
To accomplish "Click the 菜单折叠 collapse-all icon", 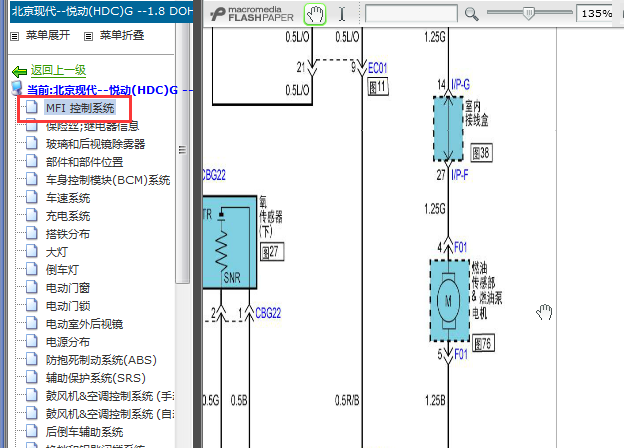I will [88, 37].
